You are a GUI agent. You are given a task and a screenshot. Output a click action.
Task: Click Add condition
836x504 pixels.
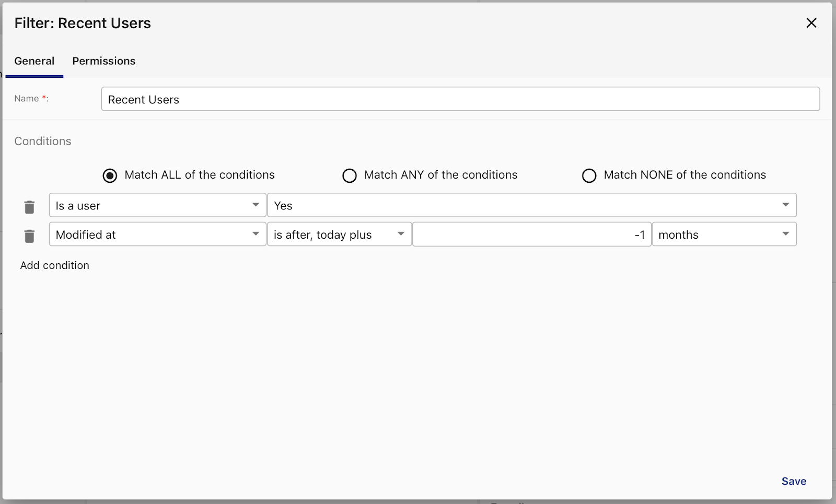click(x=55, y=265)
